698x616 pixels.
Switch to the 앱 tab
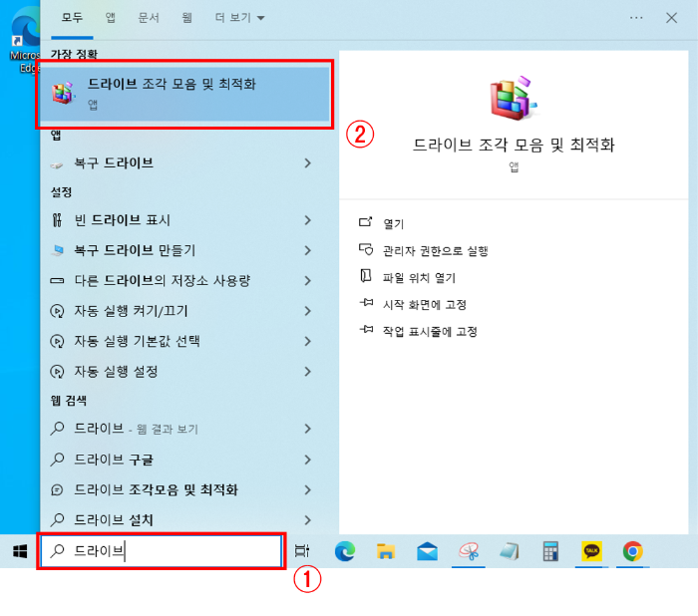pyautogui.click(x=111, y=18)
